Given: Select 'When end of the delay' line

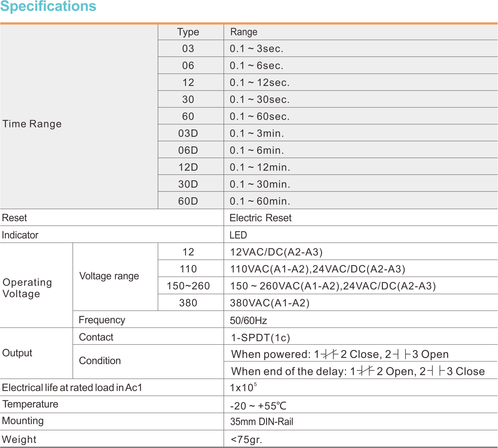Looking at the screenshot, I should point(358,371).
